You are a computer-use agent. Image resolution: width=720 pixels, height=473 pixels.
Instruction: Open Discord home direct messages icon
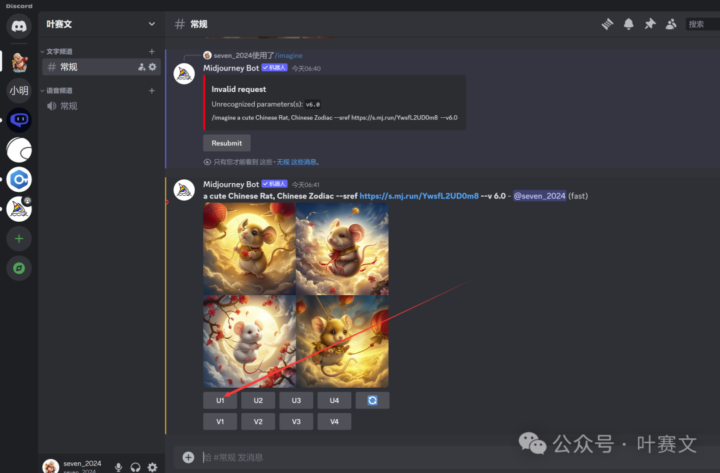pos(19,26)
